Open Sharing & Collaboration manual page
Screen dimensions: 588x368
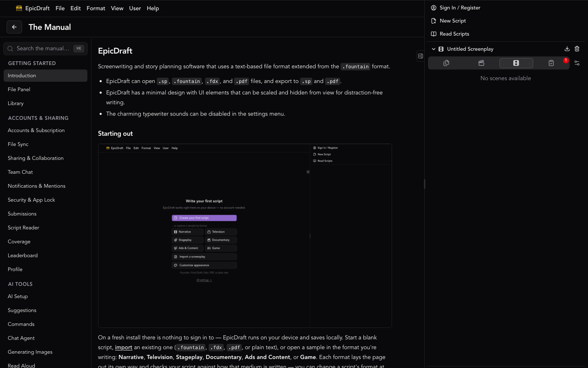pos(45,158)
